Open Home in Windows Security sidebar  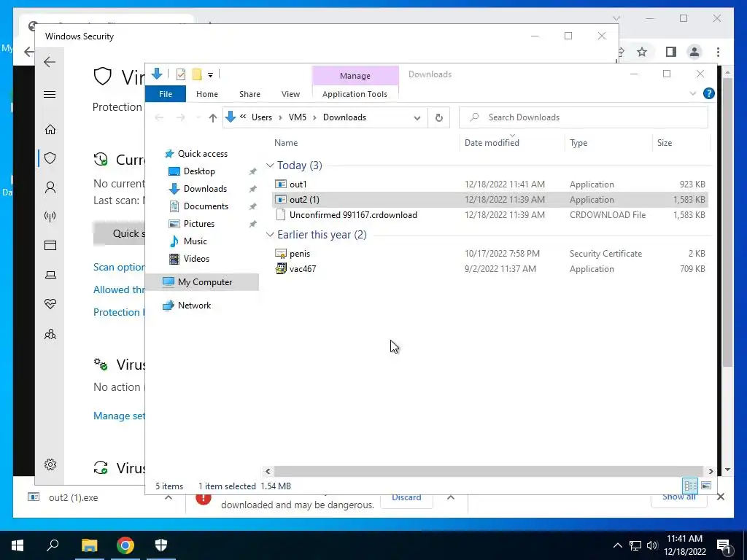(x=50, y=130)
